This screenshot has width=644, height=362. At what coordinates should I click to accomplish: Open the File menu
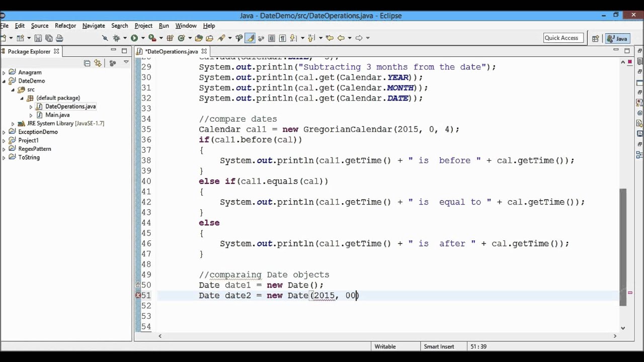tap(4, 26)
